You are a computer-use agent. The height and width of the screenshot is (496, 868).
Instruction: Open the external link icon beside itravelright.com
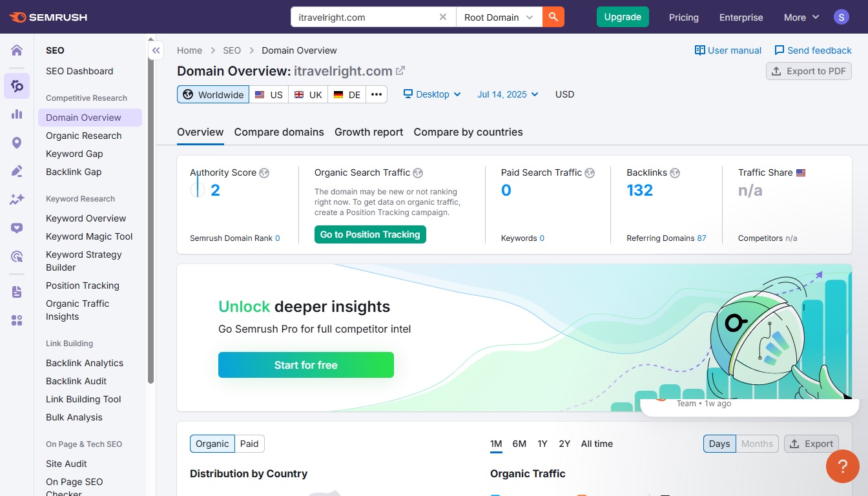[x=400, y=71]
